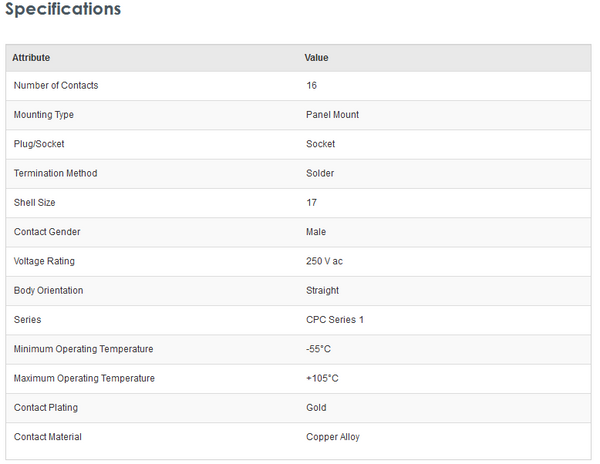Click the Shell Size value 17

tap(312, 203)
